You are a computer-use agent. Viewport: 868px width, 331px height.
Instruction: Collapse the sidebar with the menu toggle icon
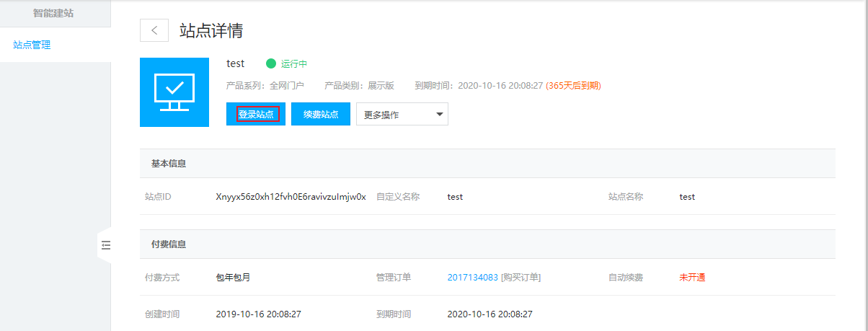[105, 245]
